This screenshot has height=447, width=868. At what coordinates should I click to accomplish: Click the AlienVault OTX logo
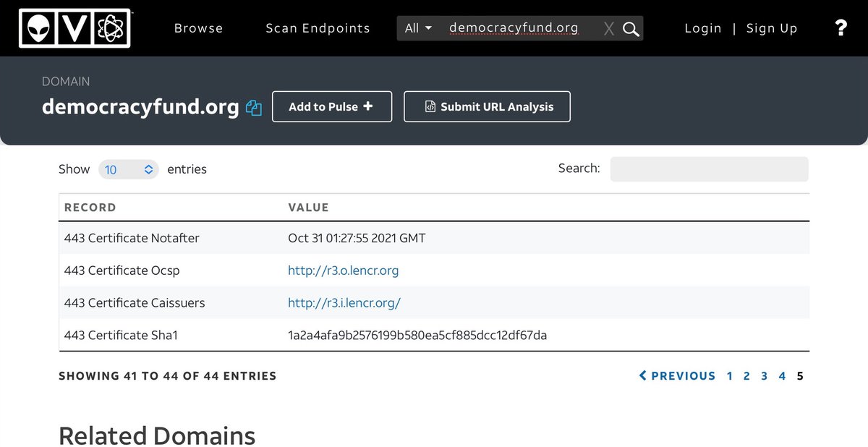pyautogui.click(x=75, y=28)
